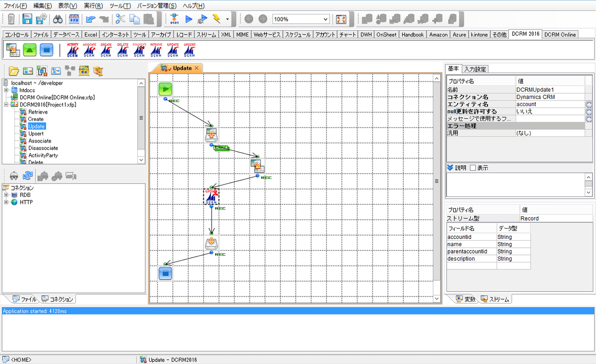Switch to the データベース component tab

tap(66, 34)
